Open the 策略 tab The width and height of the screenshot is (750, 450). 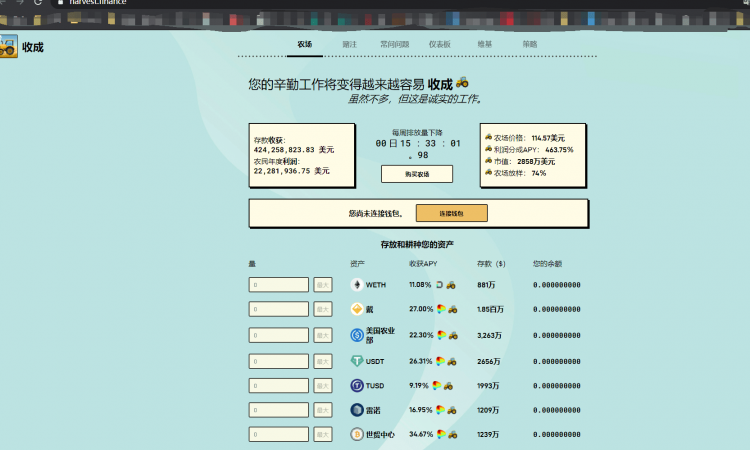coord(529,44)
